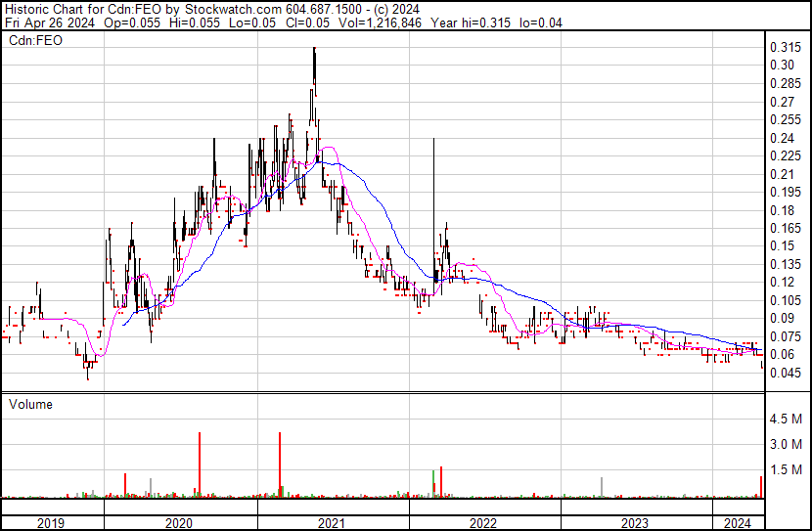
Task: Select the final red volume bar in 2024
Action: click(x=761, y=486)
